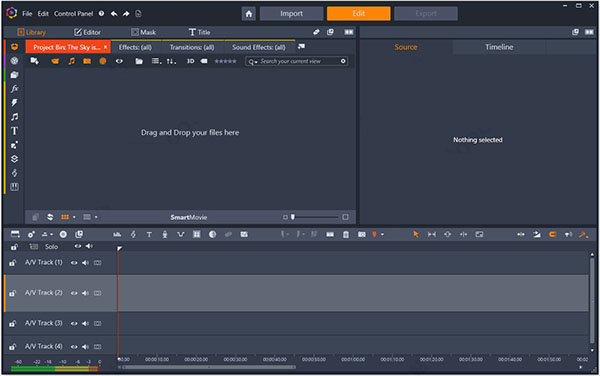Click the Audio Ducking icon in the timeline toolbar
The height and width of the screenshot is (376, 600).
click(181, 234)
